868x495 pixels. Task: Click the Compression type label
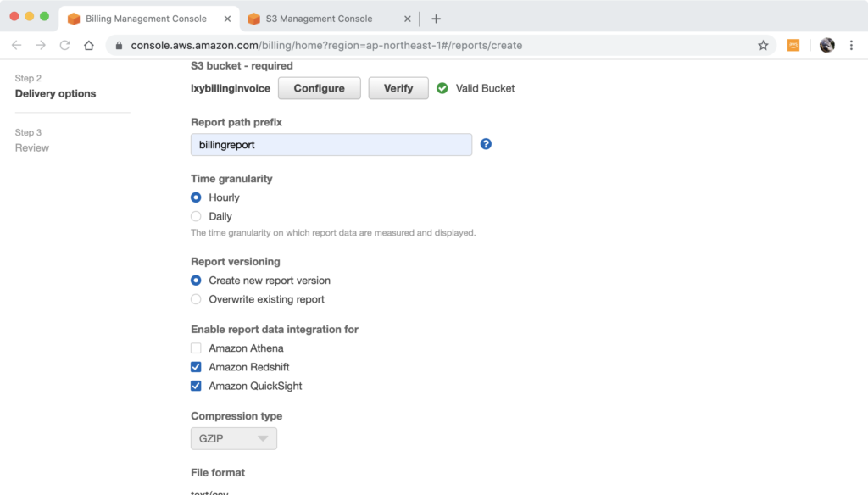(236, 416)
